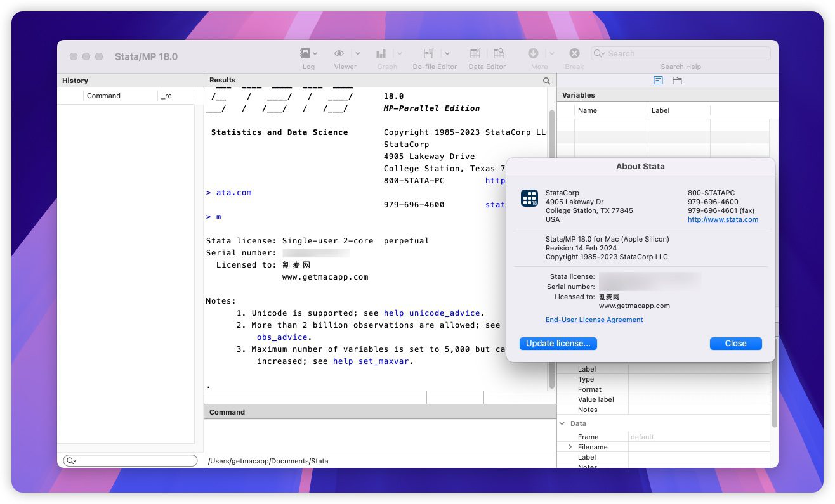
Task: Select the Type property row
Action: click(664, 379)
